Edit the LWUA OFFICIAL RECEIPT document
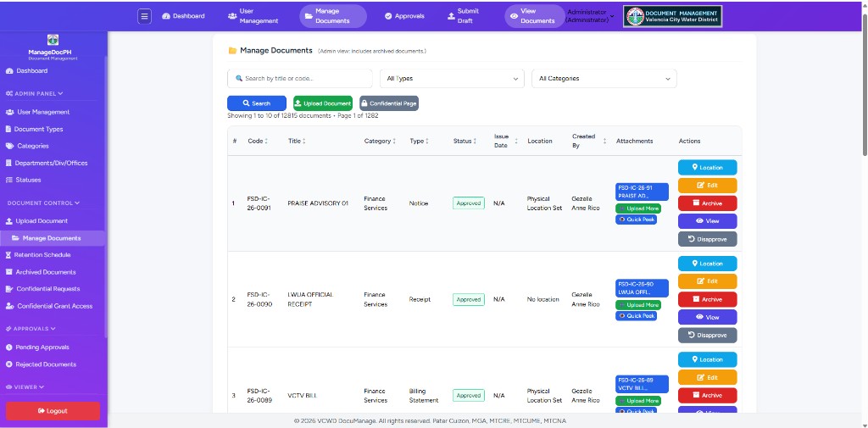This screenshot has height=428, width=868. tap(708, 281)
